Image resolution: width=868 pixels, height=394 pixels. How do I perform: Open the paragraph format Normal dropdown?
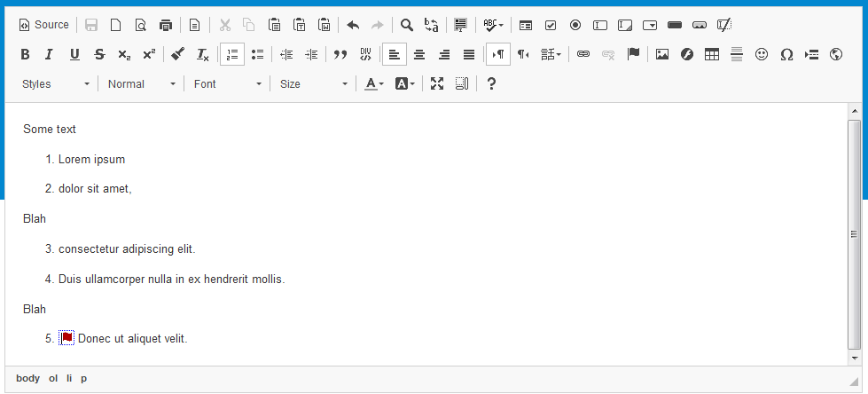(141, 84)
